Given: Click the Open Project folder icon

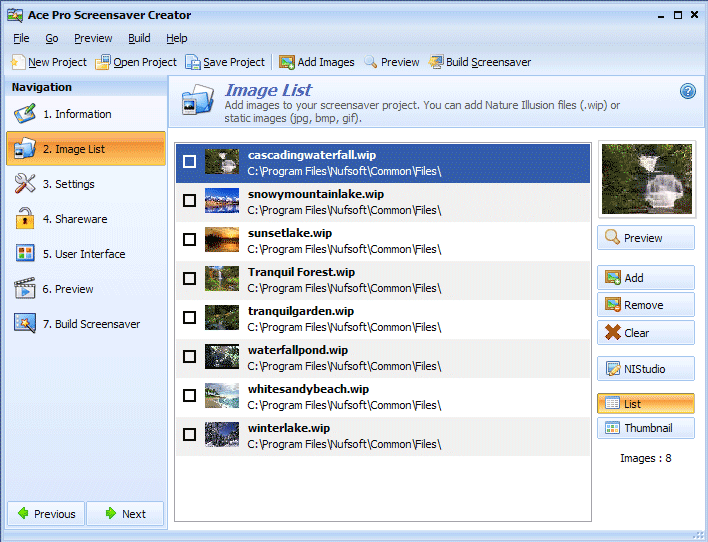Looking at the screenshot, I should pos(102,62).
